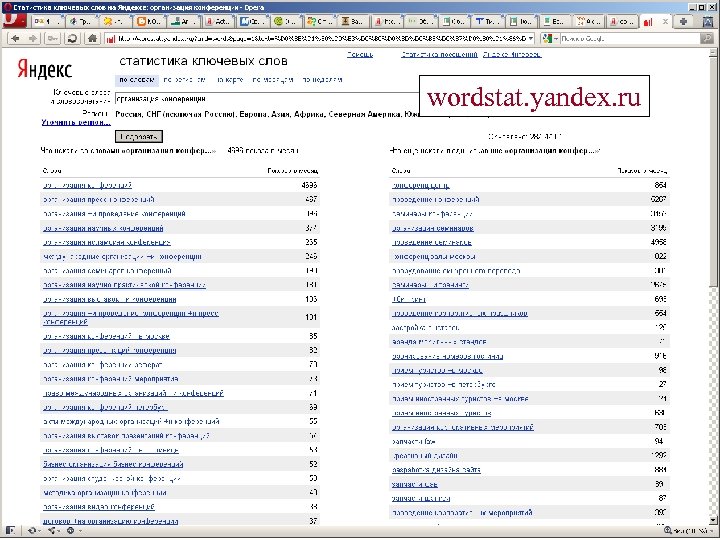This screenshot has width=720, height=540.
Task: Open the 'Уточнить регион...' link
Action: [x=76, y=123]
